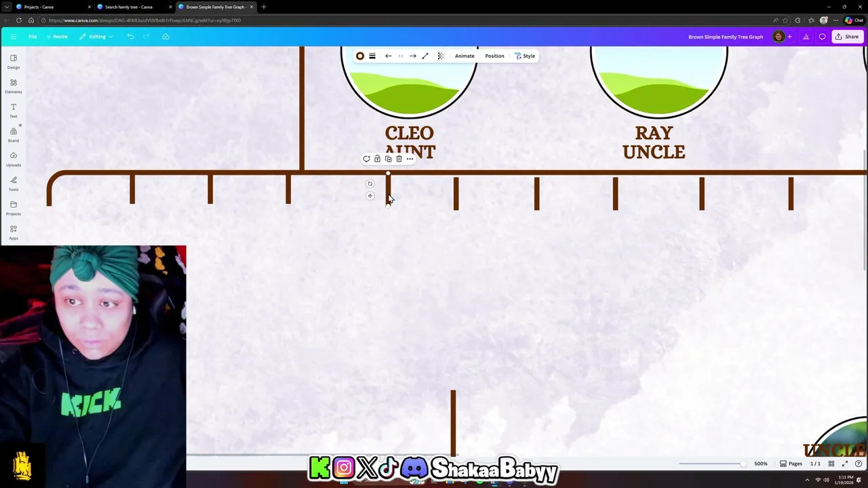Select the CLEO AUNT text
This screenshot has height=488, width=868.
point(410,142)
